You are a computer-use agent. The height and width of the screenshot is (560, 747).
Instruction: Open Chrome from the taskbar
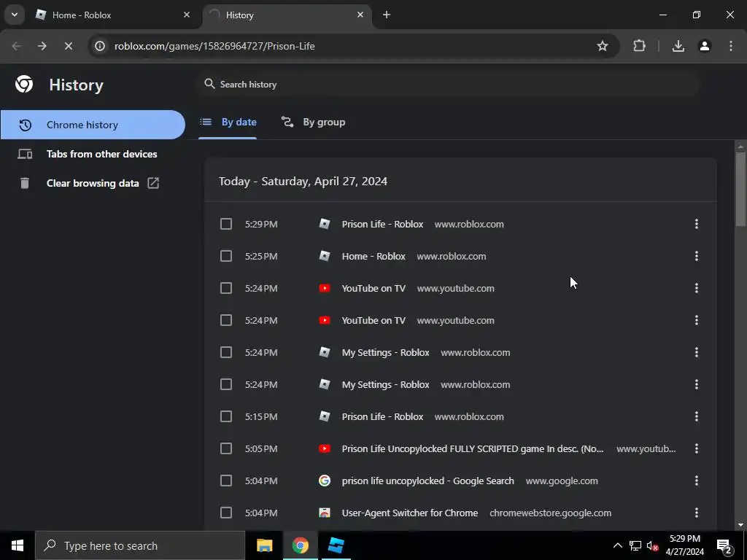[x=300, y=545]
